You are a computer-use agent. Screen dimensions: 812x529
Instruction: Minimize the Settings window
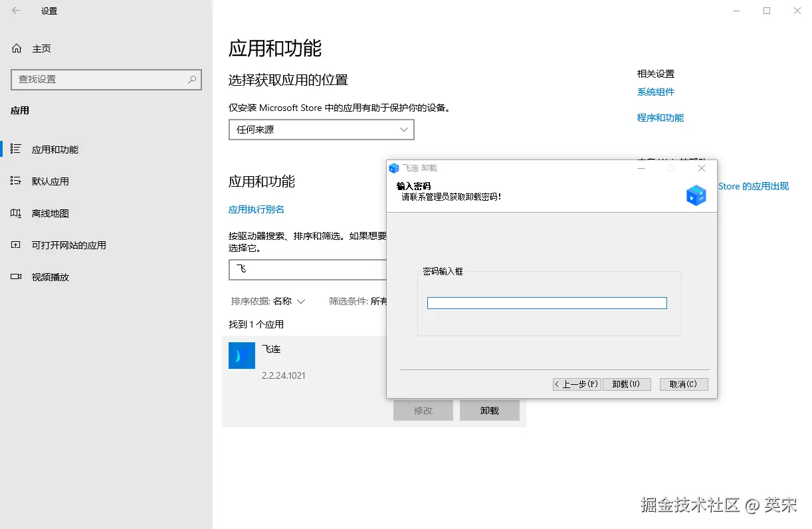pos(736,11)
